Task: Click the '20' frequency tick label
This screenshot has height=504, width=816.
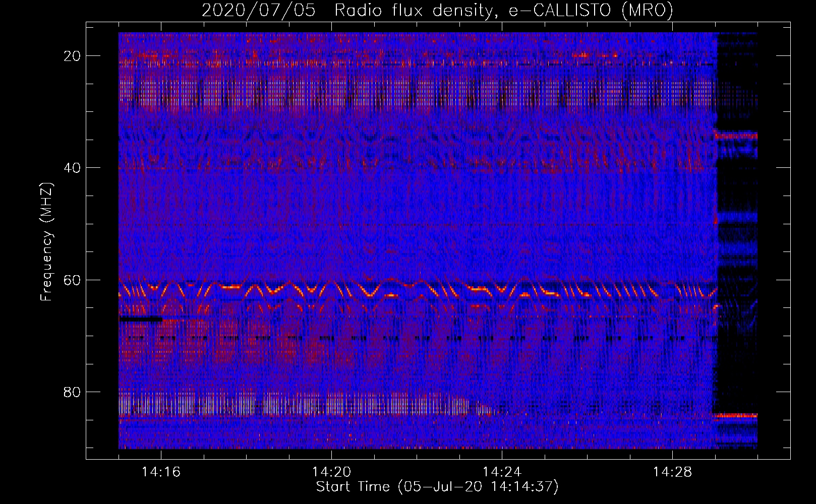Action: [73, 56]
